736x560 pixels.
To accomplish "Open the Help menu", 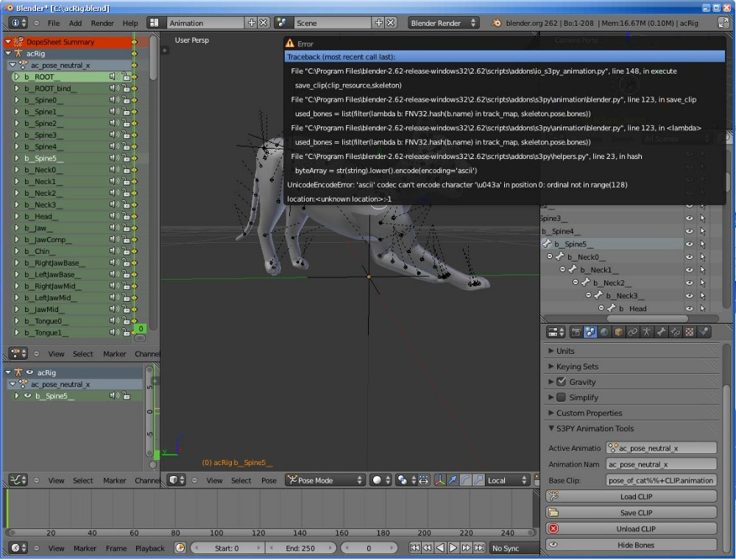I will pos(130,23).
